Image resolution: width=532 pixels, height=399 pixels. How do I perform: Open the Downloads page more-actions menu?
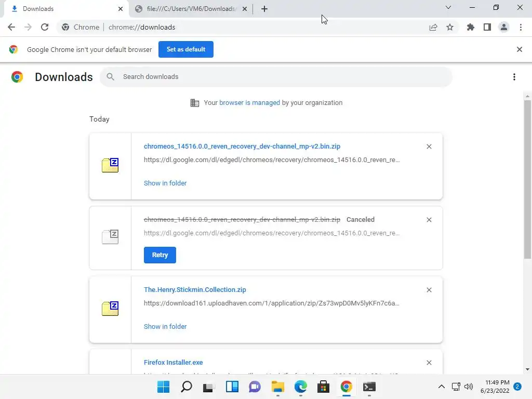tap(514, 77)
